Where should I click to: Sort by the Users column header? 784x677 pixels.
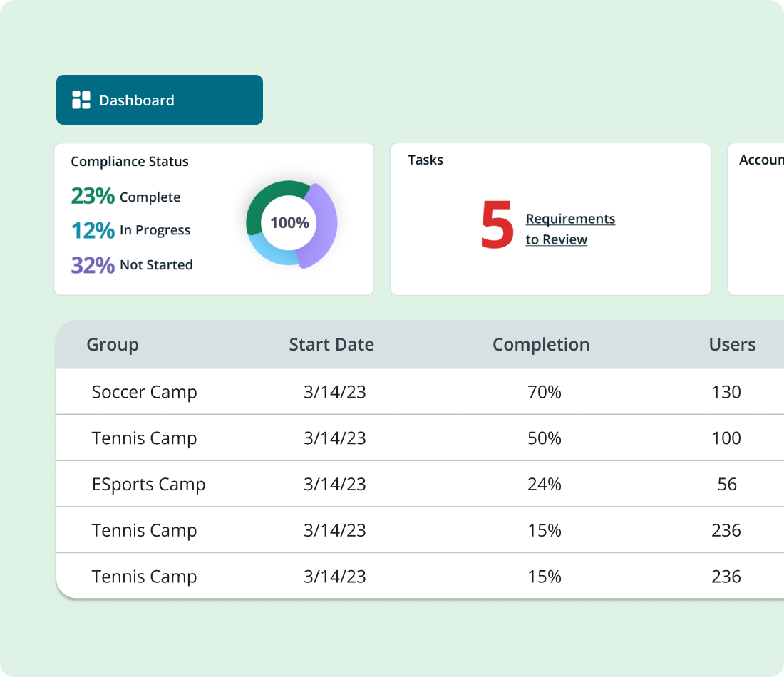732,344
